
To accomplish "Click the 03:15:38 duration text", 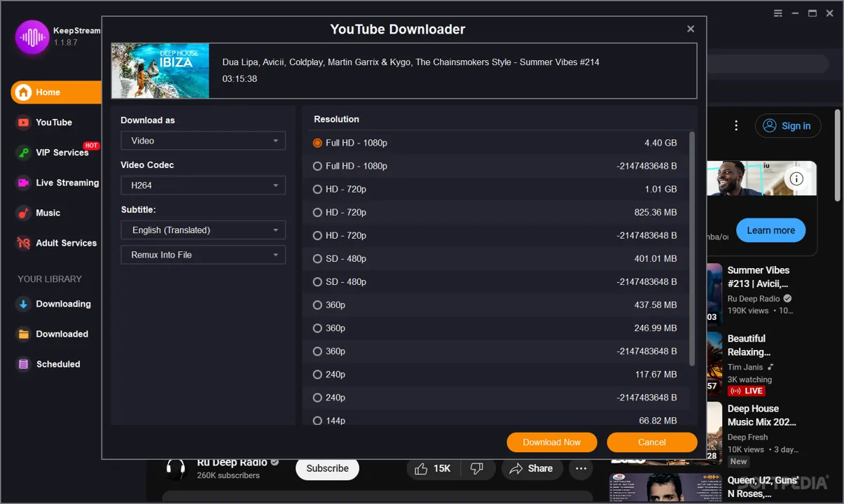I will [x=240, y=79].
